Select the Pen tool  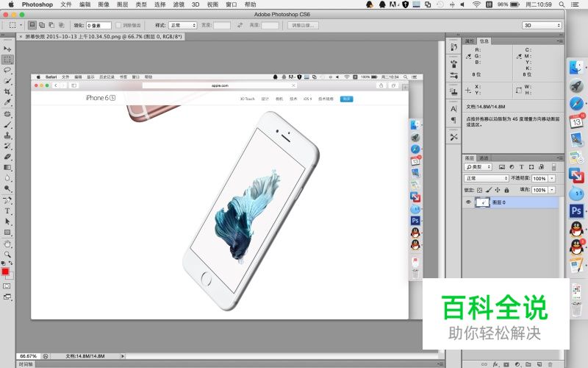[x=7, y=200]
